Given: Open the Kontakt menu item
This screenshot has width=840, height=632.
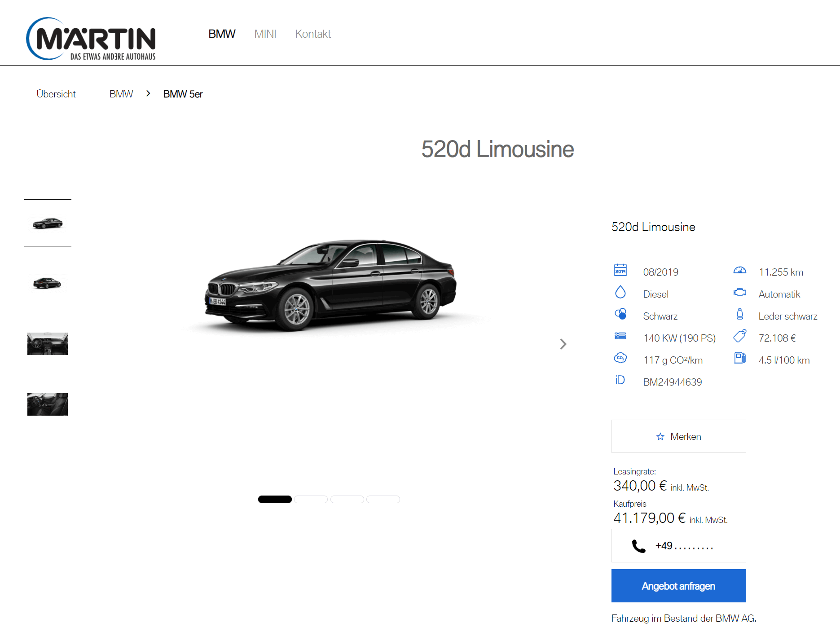Looking at the screenshot, I should tap(313, 34).
